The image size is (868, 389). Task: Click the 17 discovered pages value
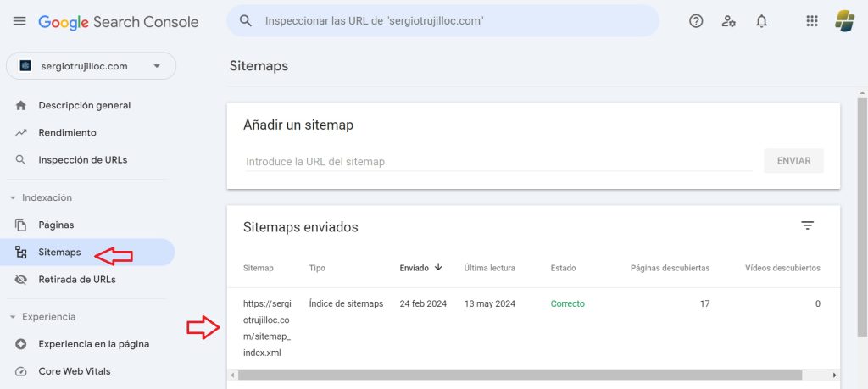(704, 303)
